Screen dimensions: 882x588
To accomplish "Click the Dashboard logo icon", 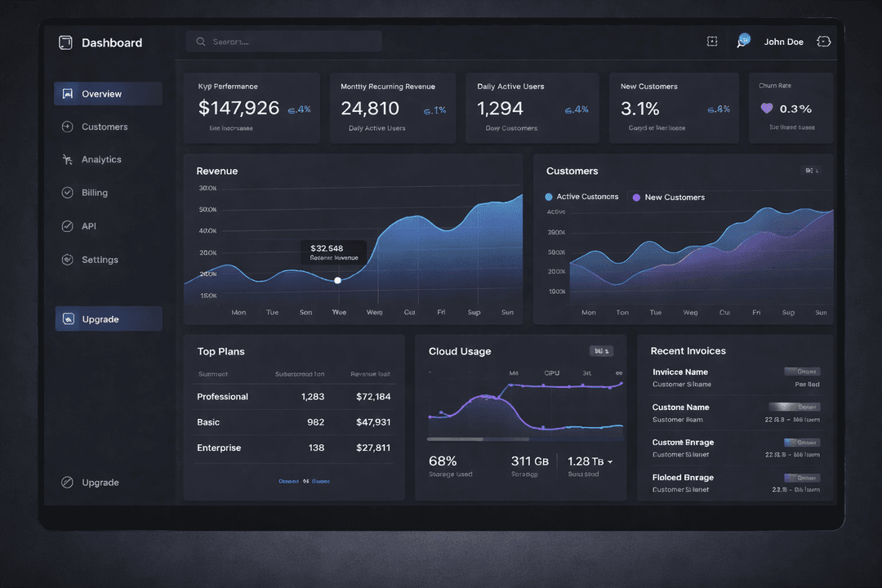I will (65, 42).
